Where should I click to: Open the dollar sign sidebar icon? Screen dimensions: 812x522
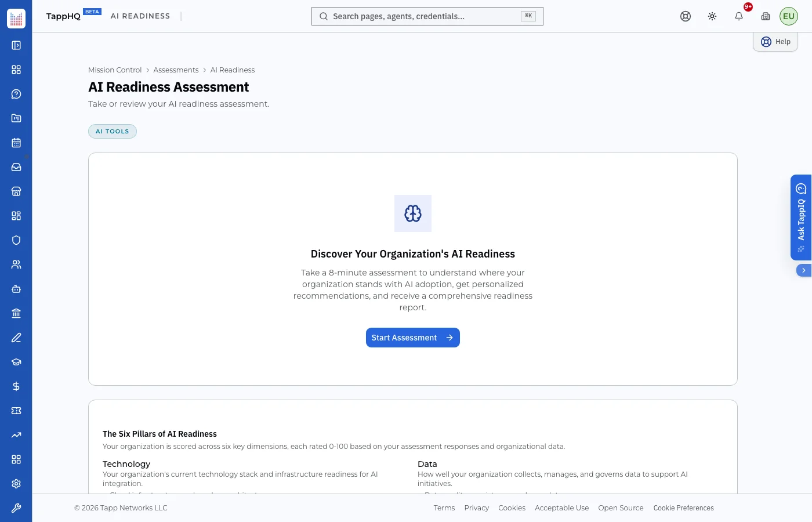click(16, 386)
